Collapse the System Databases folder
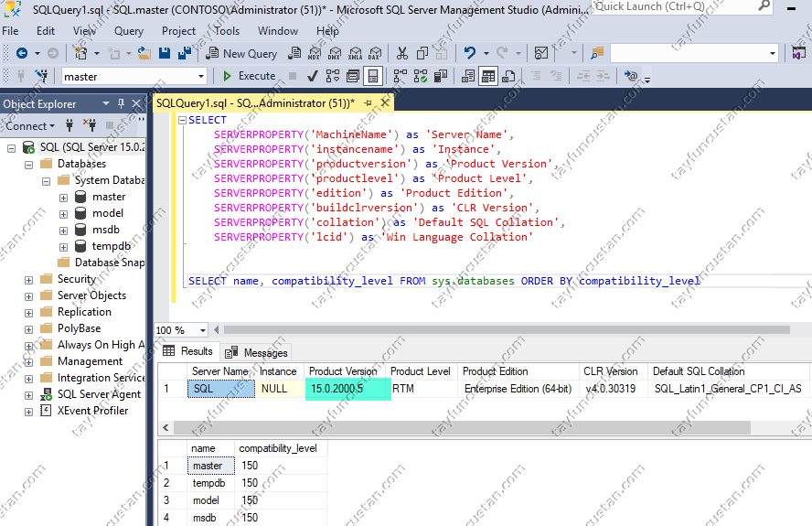This screenshot has height=526, width=812. 46,182
